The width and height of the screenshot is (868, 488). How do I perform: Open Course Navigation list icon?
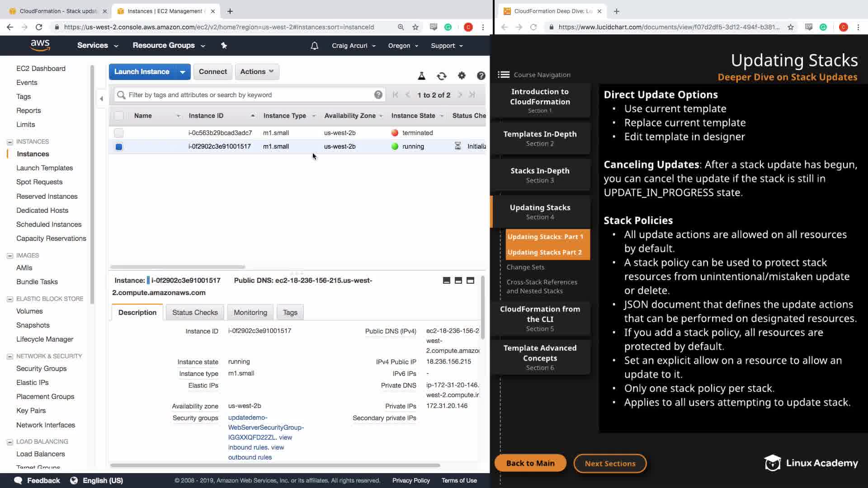tap(504, 75)
